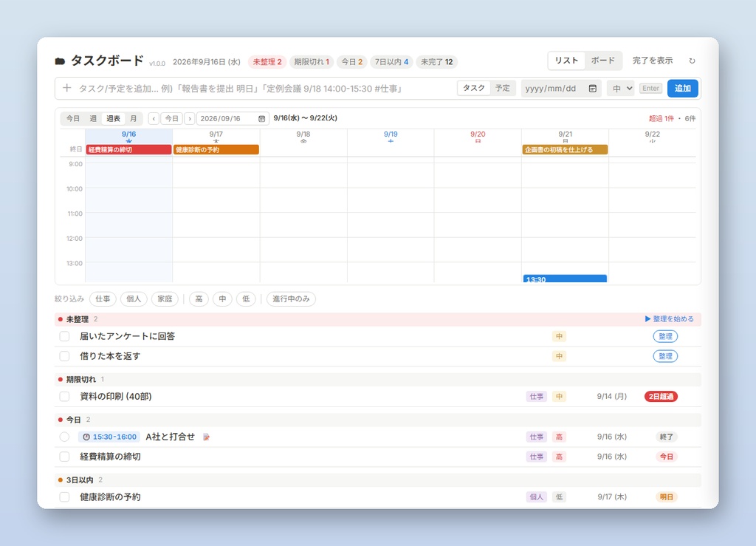The height and width of the screenshot is (546, 756).
Task: Toggle the 進行中のみ filter
Action: (x=291, y=299)
